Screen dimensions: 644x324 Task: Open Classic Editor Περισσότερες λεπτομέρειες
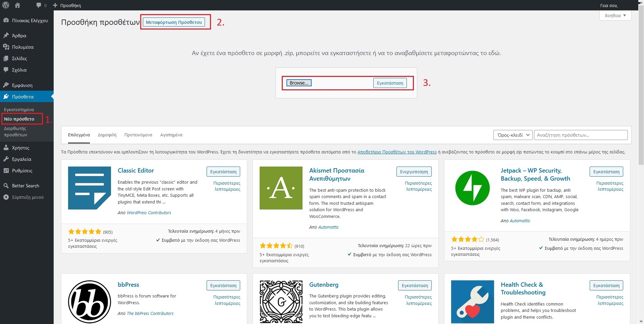coord(227,186)
